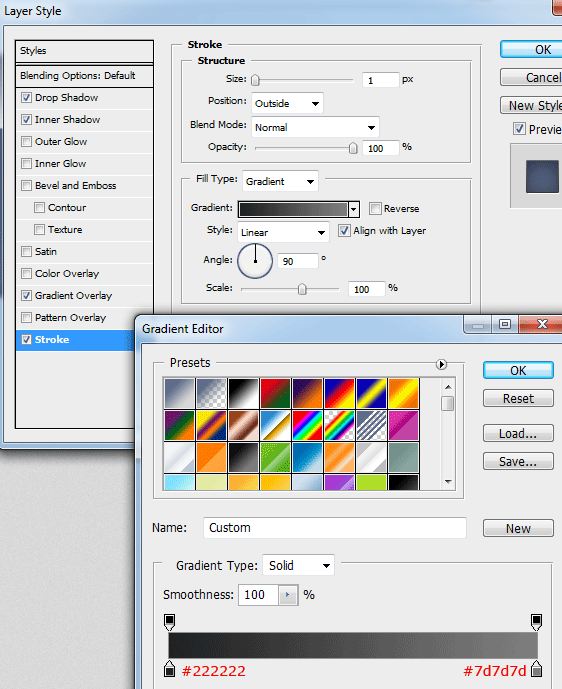Screen dimensions: 562x689
Task: Select the right gray color stop
Action: point(536,669)
